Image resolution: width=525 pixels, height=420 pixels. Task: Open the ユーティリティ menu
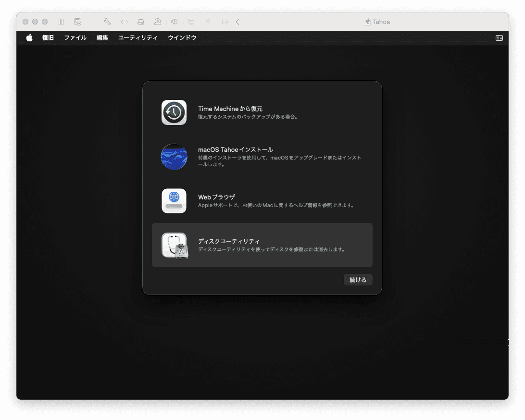[x=137, y=38]
